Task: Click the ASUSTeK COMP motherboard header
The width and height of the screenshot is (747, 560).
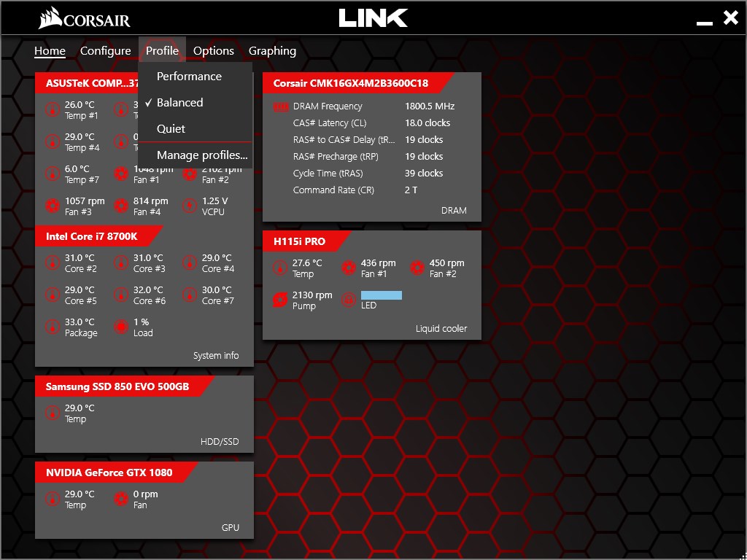Action: pos(88,83)
